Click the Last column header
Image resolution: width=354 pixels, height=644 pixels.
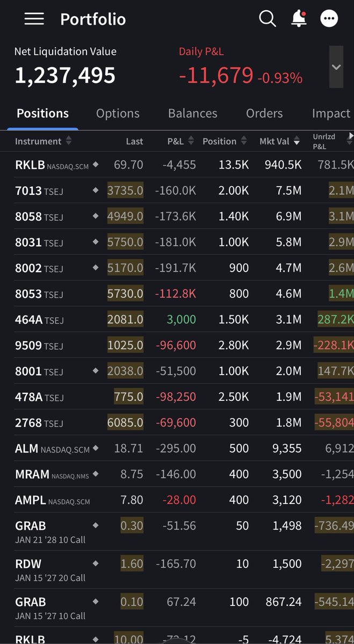click(x=134, y=141)
